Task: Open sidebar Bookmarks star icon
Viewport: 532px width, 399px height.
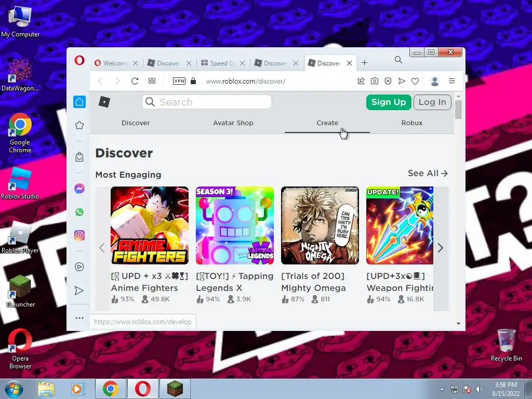Action: (79, 125)
